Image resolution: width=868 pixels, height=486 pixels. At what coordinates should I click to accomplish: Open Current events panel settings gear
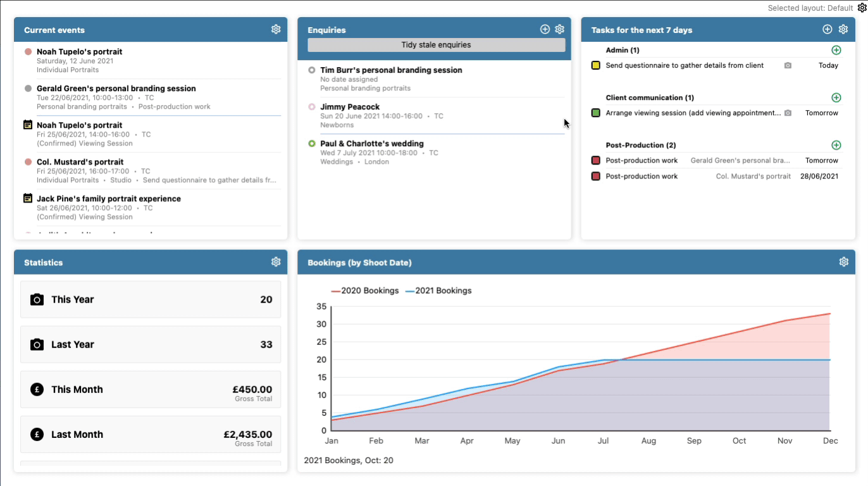275,30
